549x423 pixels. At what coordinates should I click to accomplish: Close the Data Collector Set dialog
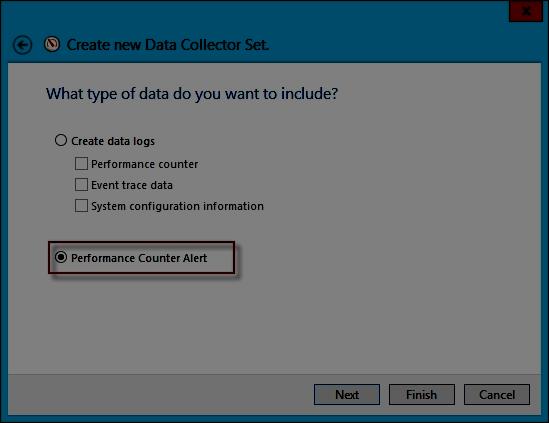(x=526, y=12)
